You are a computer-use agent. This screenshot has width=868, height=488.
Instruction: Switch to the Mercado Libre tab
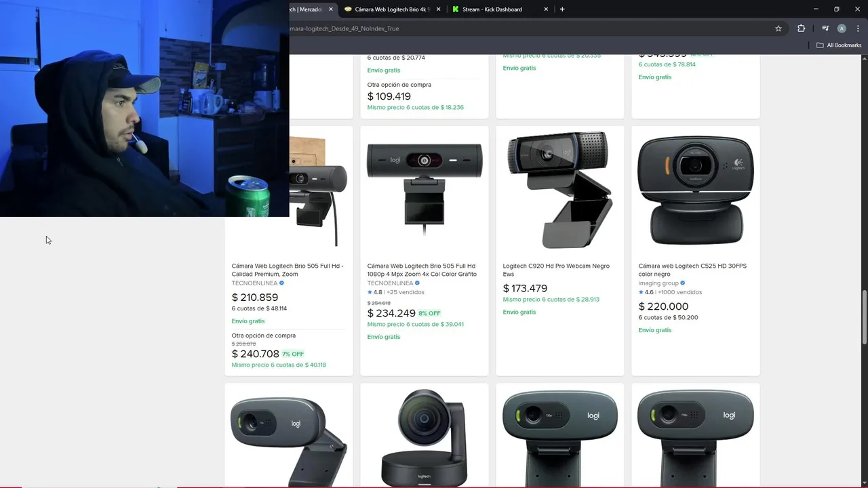coord(307,9)
